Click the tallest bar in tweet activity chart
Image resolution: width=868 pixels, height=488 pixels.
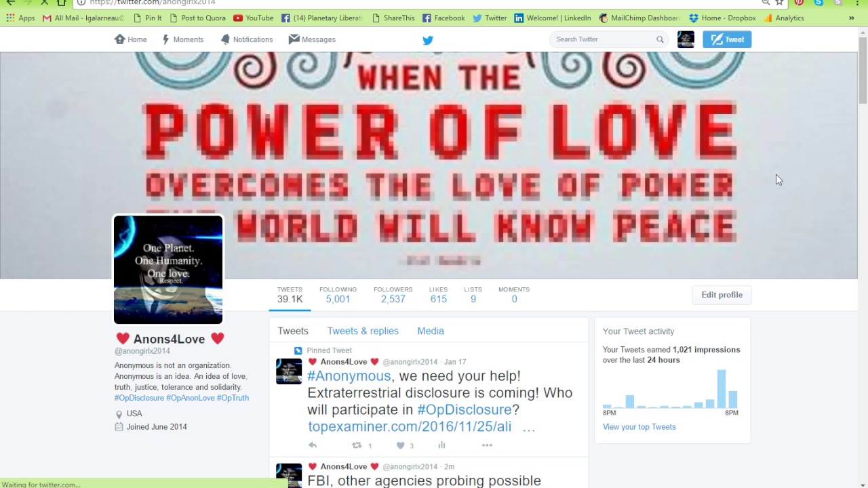[x=722, y=388]
